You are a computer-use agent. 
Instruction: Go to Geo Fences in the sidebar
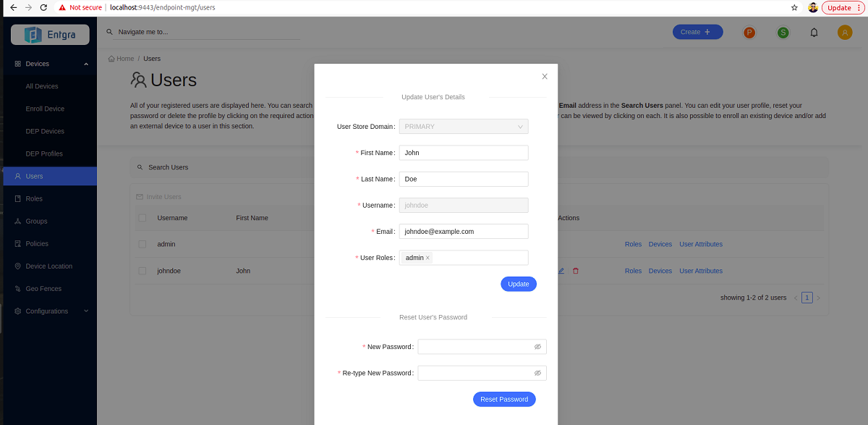[x=43, y=289]
